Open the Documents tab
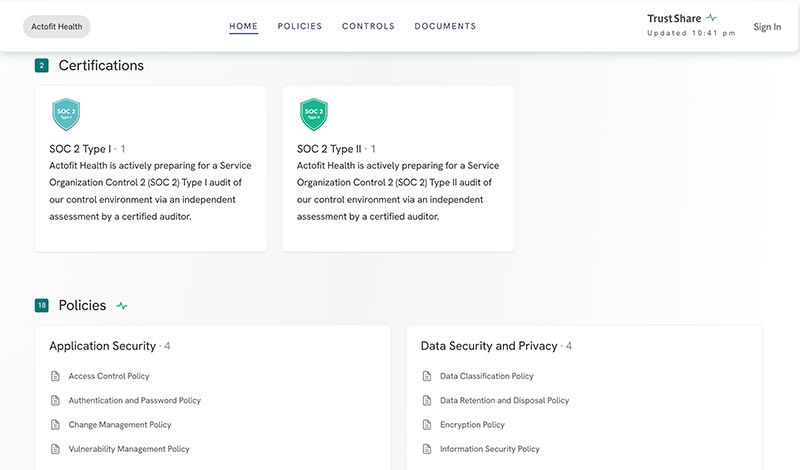 point(445,26)
